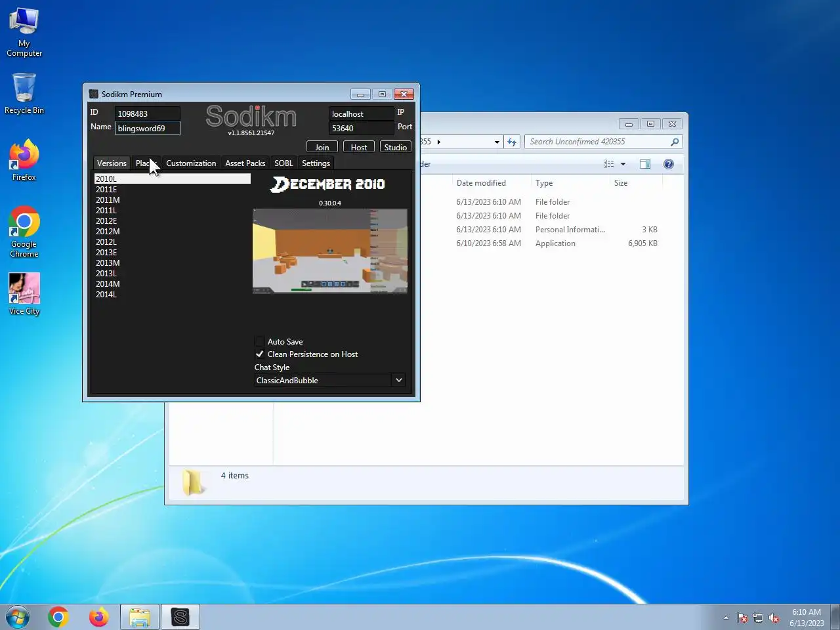
Task: Open the Recycle Bin desktop icon
Action: 24,93
